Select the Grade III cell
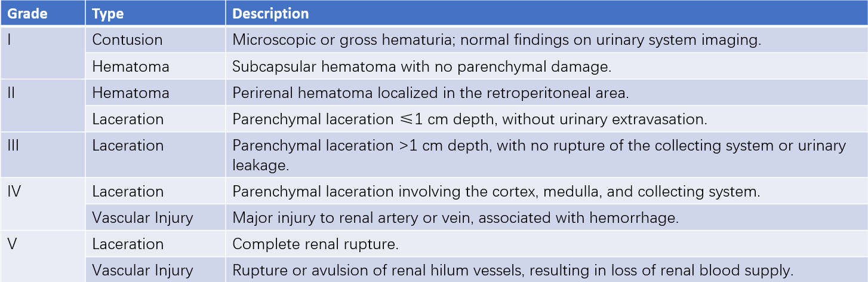 click(42, 154)
